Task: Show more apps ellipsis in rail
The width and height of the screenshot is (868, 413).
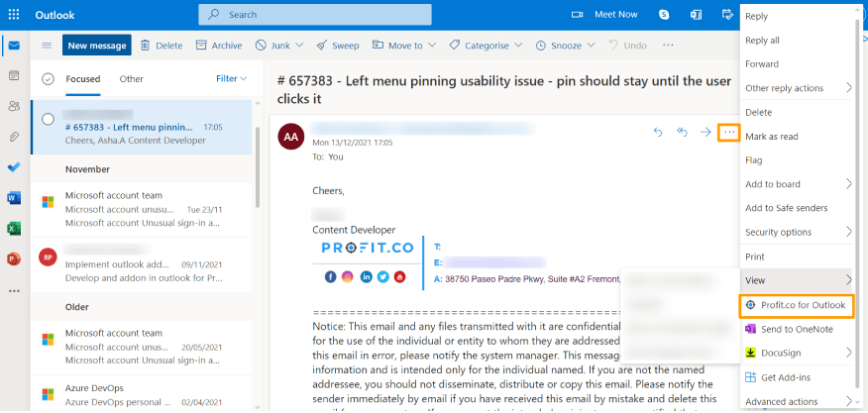Action: (14, 290)
